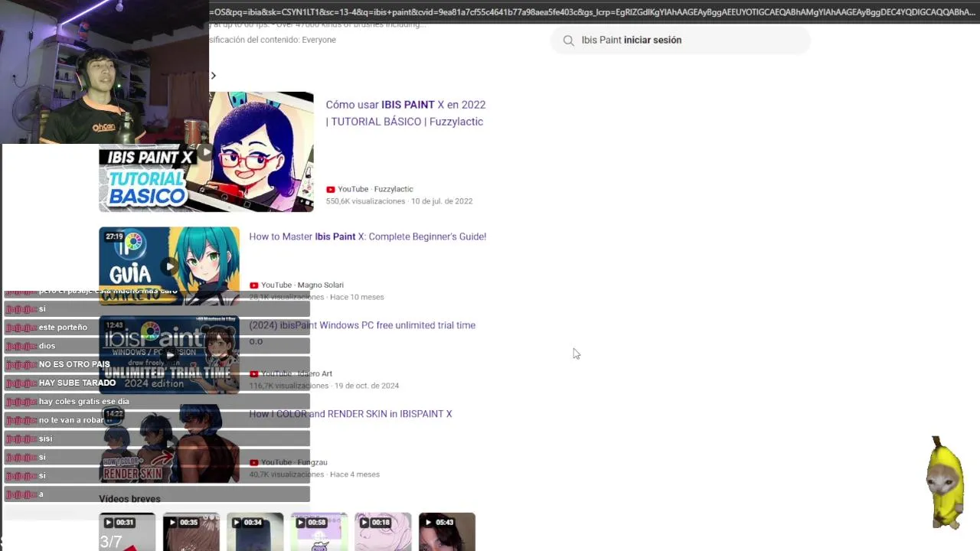This screenshot has width=980, height=551.
Task: Open the ibisPaint Windows 'Unlimited Trial Time' thumbnail
Action: (169, 354)
